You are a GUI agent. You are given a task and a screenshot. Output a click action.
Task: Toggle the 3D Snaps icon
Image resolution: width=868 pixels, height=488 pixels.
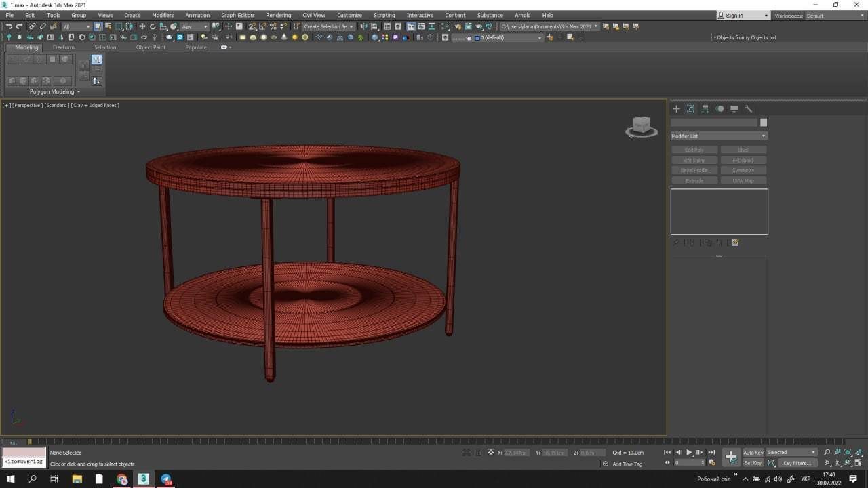[x=252, y=26]
